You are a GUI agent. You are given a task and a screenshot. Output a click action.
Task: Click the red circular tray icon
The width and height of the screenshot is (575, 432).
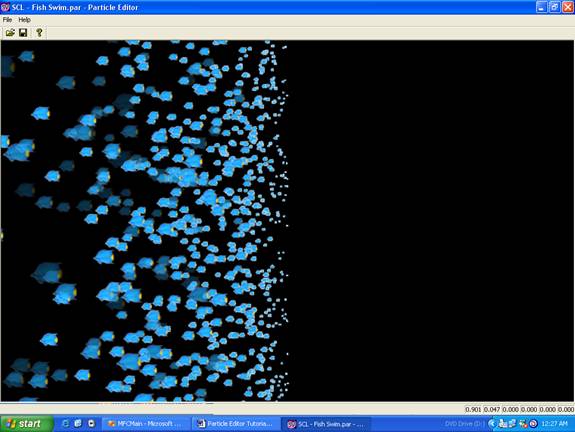533,424
